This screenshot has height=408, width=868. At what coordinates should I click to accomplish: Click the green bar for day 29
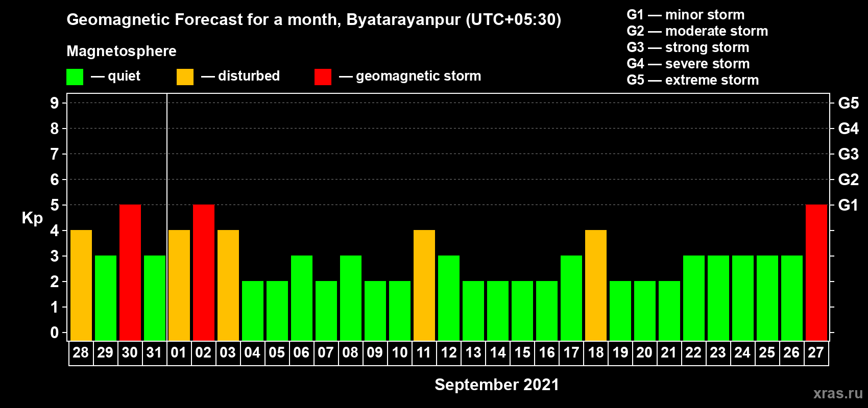tap(106, 298)
